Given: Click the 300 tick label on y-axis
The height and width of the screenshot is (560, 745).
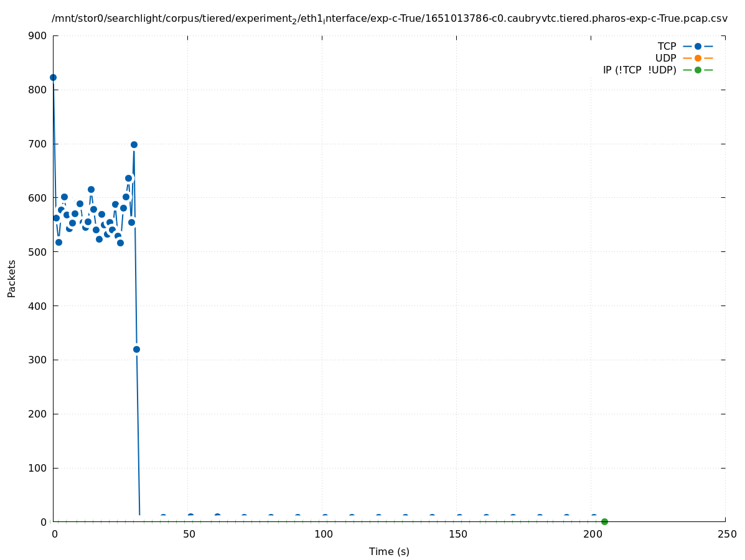Looking at the screenshot, I should [38, 360].
